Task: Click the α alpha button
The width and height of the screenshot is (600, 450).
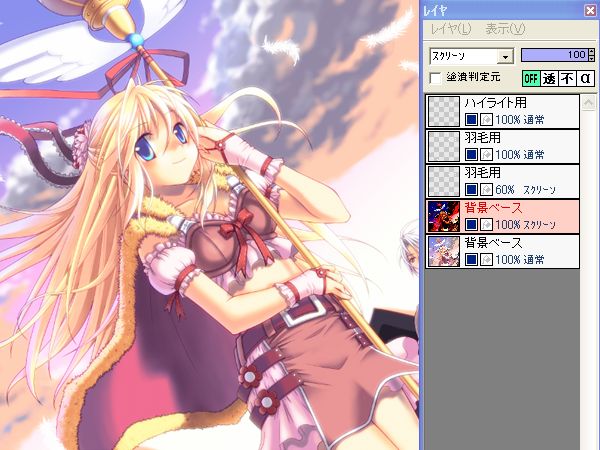Action: click(586, 78)
